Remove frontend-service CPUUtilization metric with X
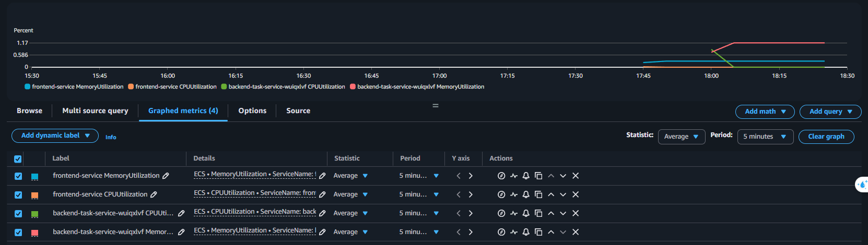 tap(576, 194)
